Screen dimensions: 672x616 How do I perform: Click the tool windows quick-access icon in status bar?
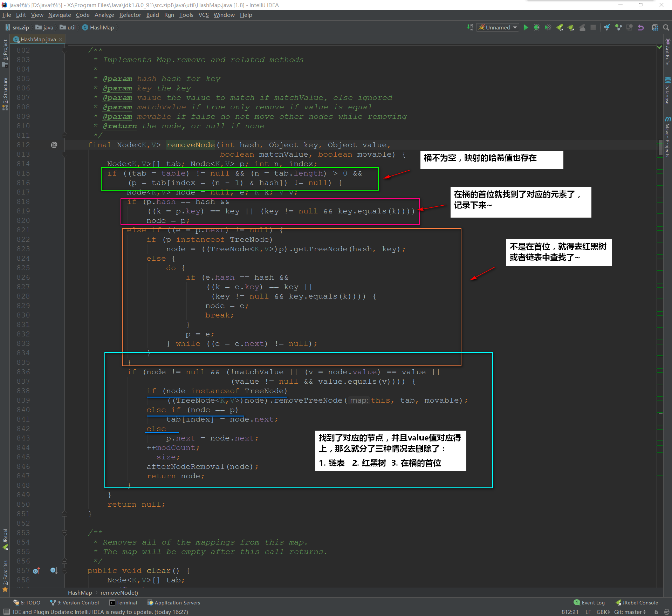(x=6, y=612)
